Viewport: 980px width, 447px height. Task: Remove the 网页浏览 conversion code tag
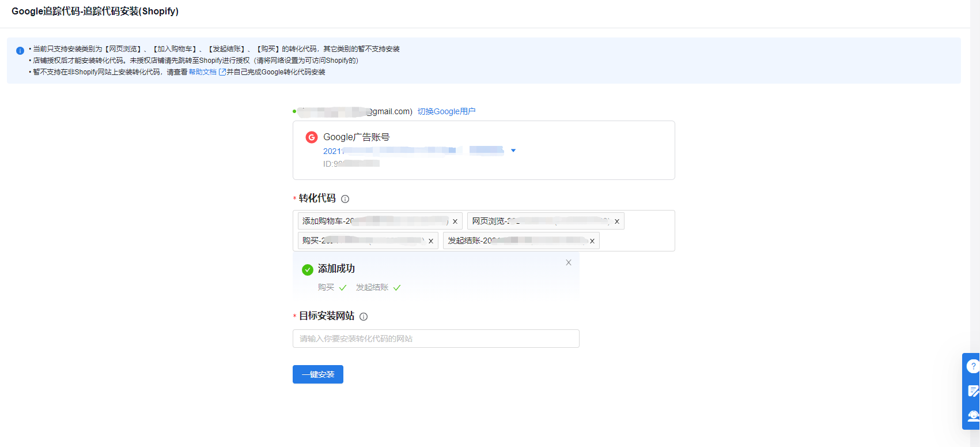click(617, 221)
